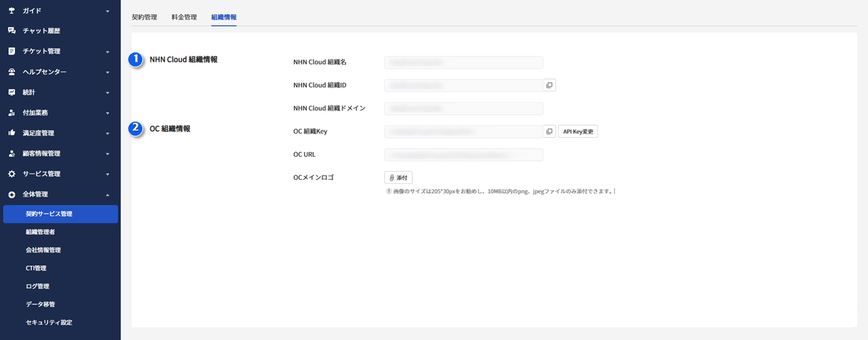Copy the NHN Cloud organization ID
Viewport: 868px width, 340px height.
549,86
